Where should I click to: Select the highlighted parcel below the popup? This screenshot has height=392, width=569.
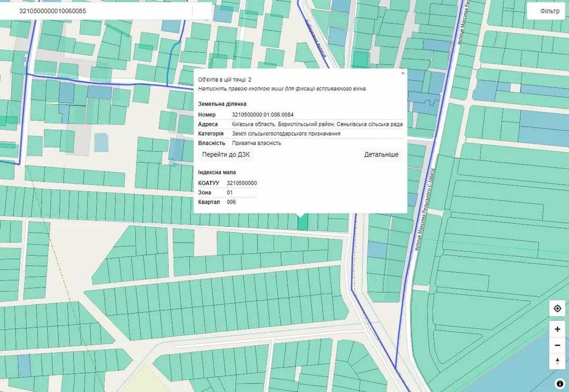pos(303,221)
